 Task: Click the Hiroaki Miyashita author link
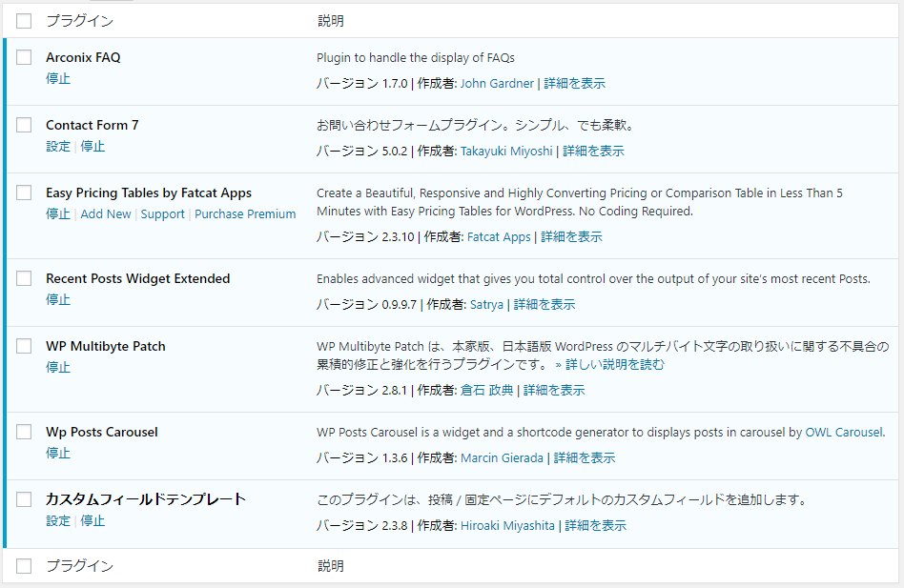(x=507, y=525)
